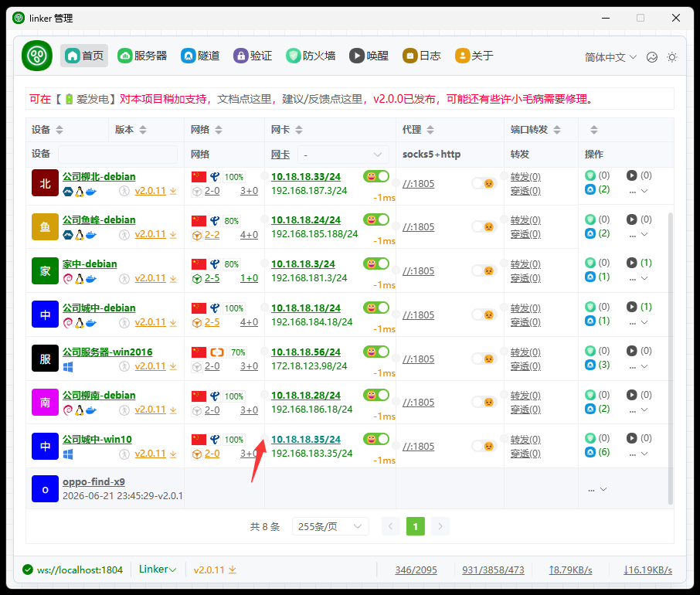
Task: Open the 日志 log tab
Action: click(421, 56)
